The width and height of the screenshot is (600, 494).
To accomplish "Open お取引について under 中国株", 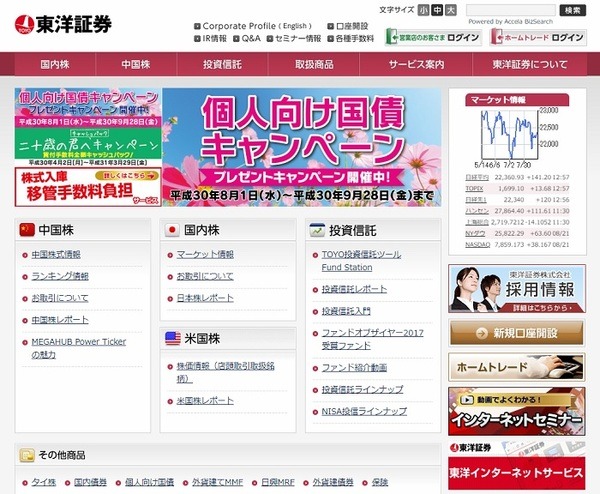I will (60, 298).
